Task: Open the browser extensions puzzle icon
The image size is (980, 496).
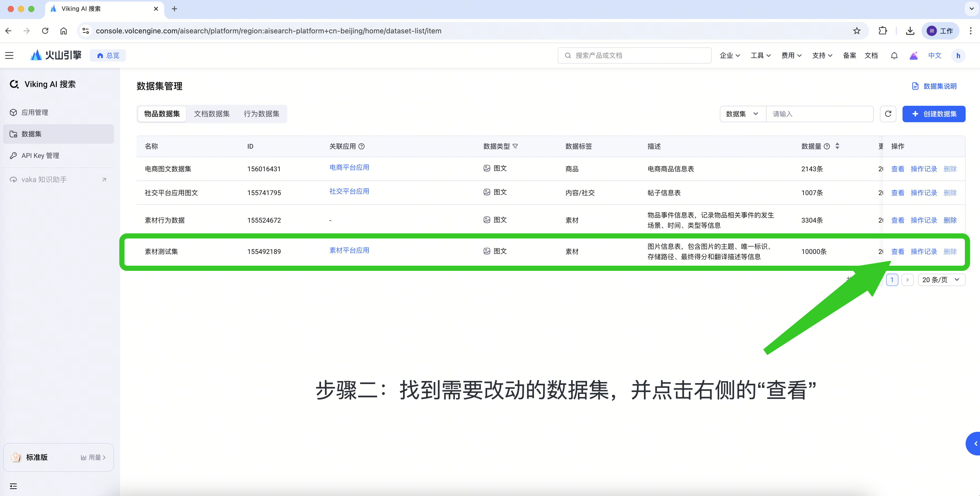Action: pos(883,31)
